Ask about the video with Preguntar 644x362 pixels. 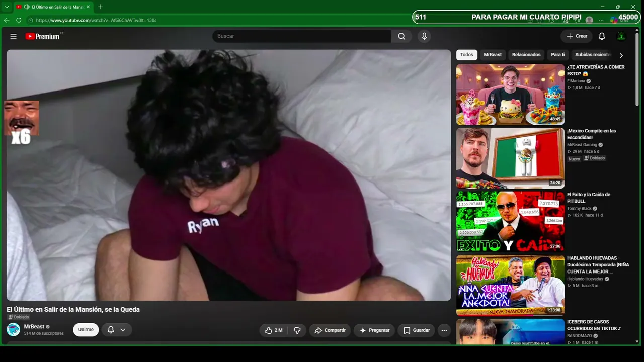pos(374,330)
